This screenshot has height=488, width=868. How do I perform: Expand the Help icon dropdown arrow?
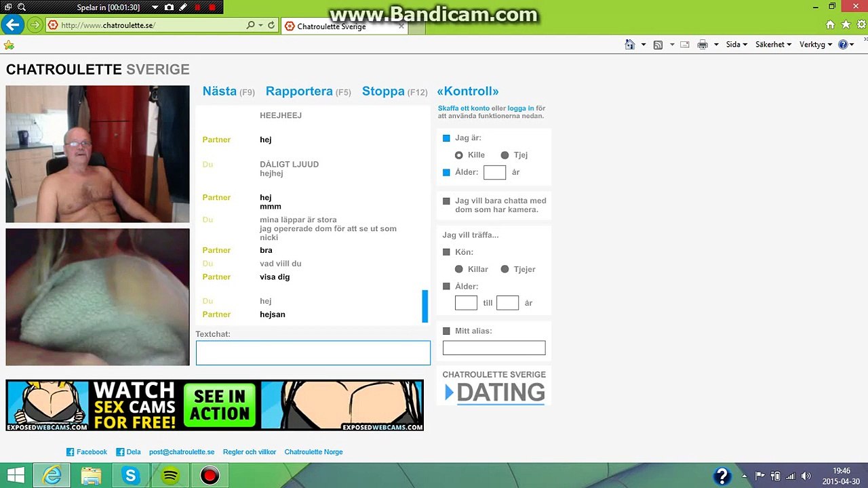pyautogui.click(x=853, y=45)
